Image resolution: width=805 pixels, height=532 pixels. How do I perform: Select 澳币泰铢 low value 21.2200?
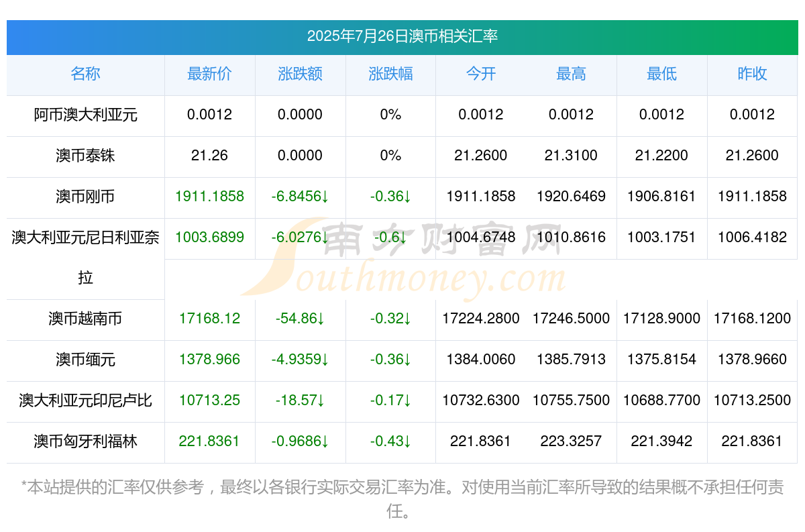[x=661, y=156]
